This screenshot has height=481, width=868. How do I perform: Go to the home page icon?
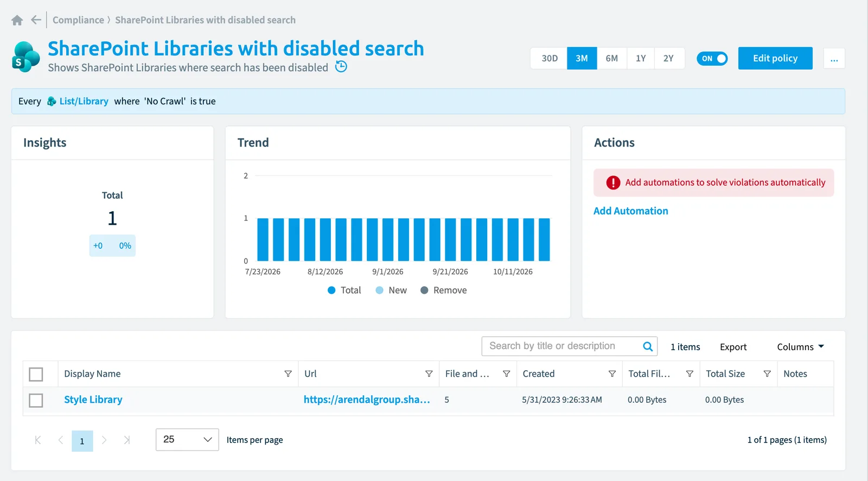pos(17,20)
